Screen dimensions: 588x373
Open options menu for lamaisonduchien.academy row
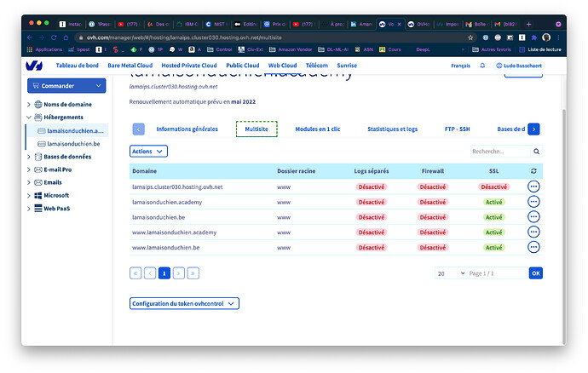(533, 202)
